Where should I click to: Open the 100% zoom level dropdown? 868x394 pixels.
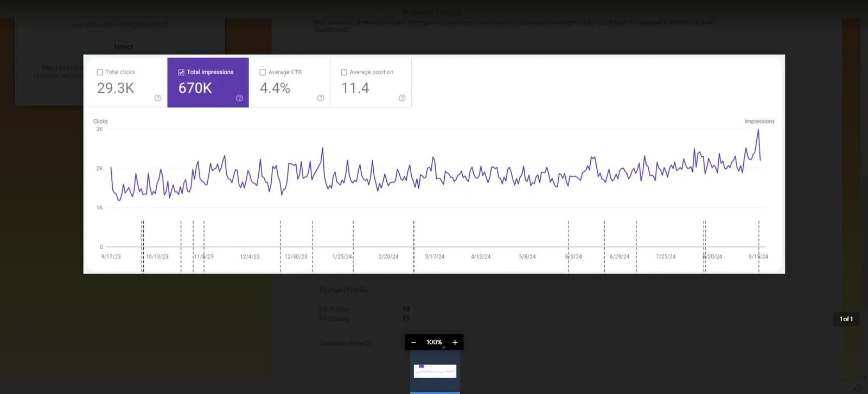(435, 342)
